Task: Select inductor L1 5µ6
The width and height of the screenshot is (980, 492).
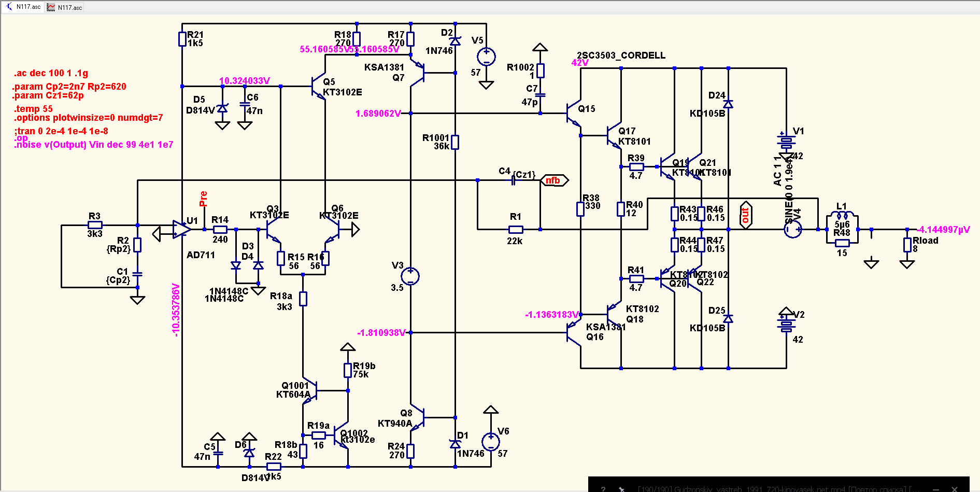Action: coord(842,215)
